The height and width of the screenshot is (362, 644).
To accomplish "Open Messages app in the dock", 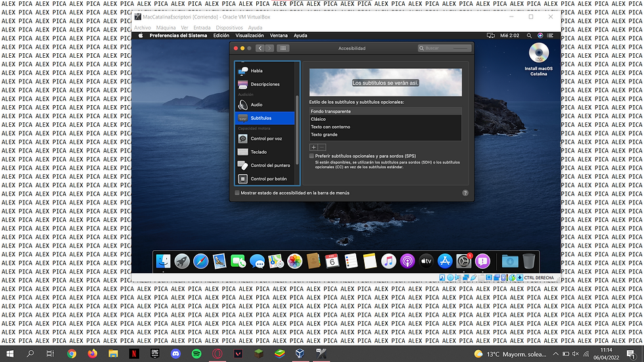I will coord(257,261).
